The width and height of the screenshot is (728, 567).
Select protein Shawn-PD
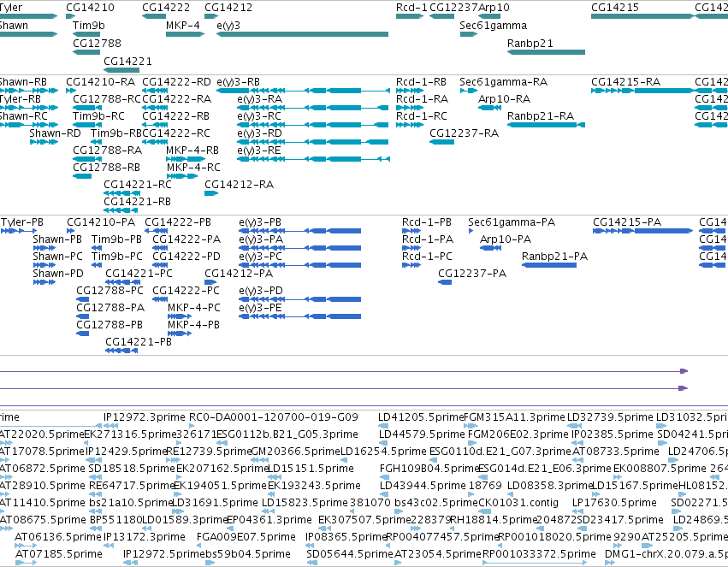pos(44,282)
